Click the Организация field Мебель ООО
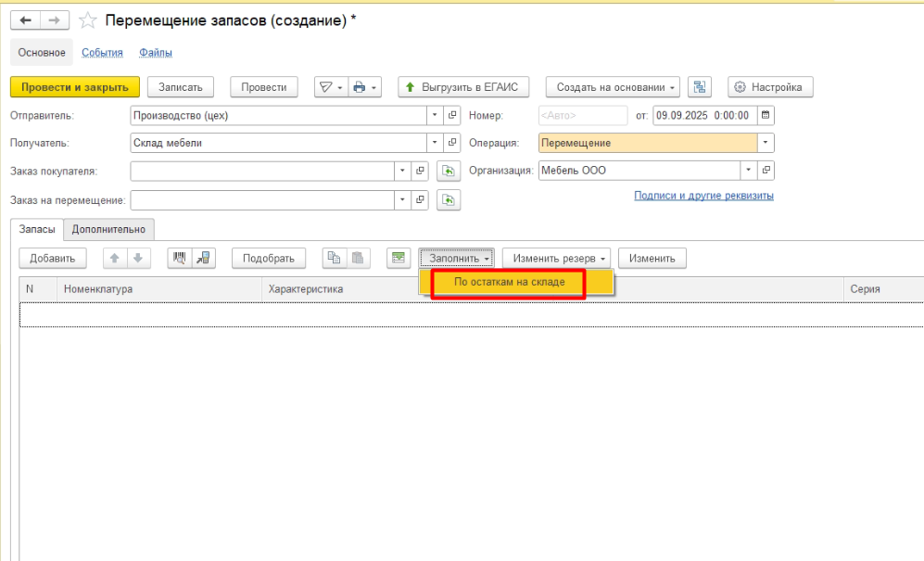 [x=639, y=171]
